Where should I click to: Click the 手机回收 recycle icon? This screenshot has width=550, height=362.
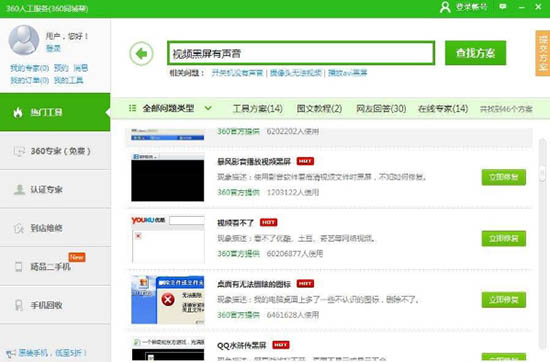(x=19, y=305)
